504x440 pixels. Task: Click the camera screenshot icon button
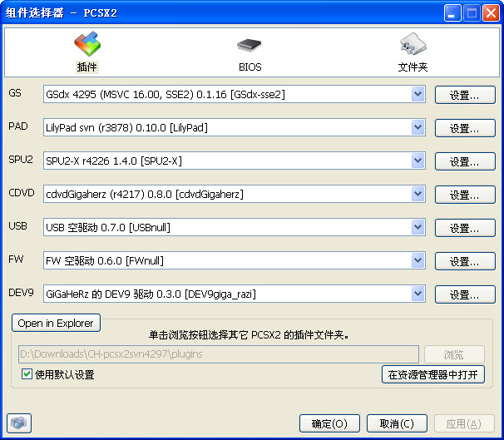pyautogui.click(x=19, y=423)
